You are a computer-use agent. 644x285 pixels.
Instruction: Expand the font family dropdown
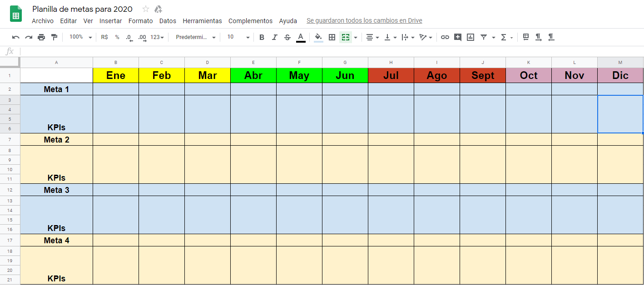coord(195,37)
